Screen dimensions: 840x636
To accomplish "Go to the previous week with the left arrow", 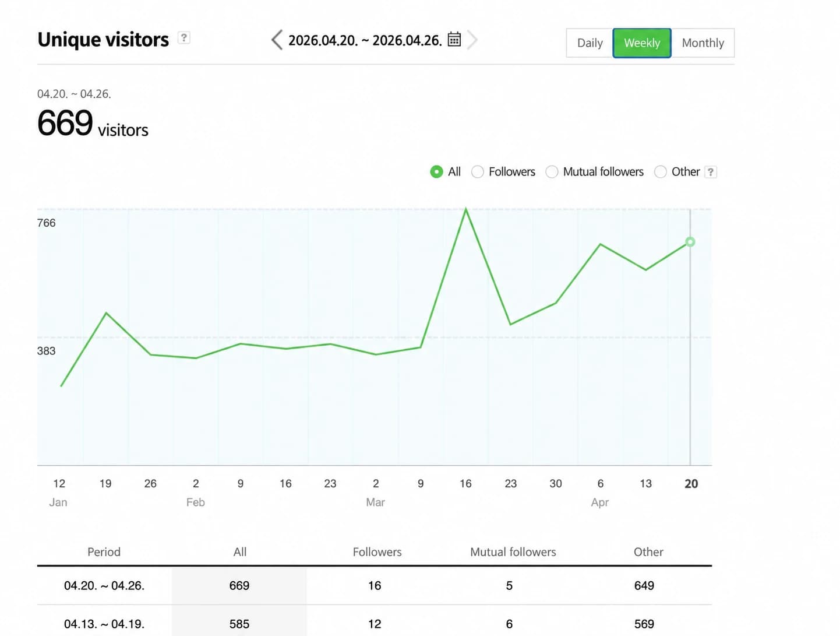I will coord(277,40).
